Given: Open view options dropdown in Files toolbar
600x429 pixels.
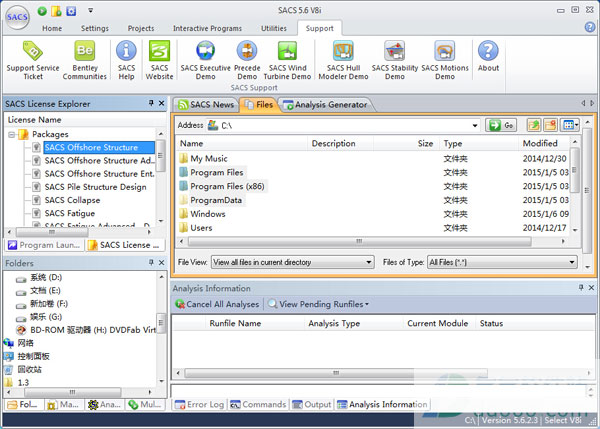Looking at the screenshot, I should [x=570, y=125].
